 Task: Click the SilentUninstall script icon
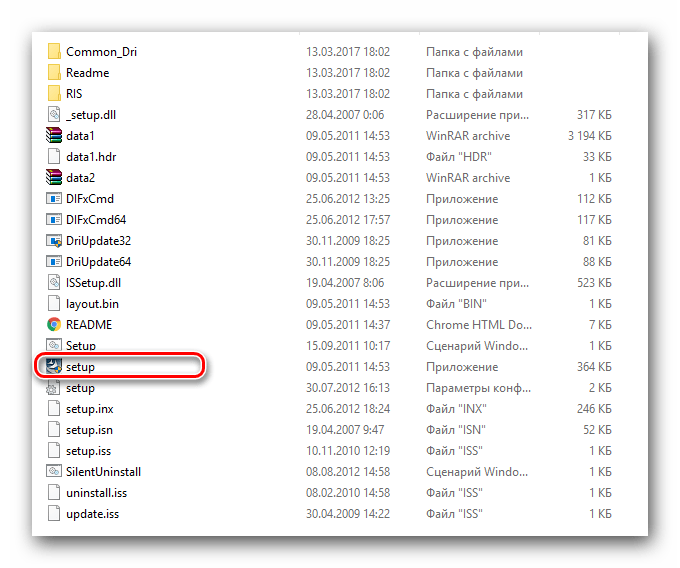(54, 471)
